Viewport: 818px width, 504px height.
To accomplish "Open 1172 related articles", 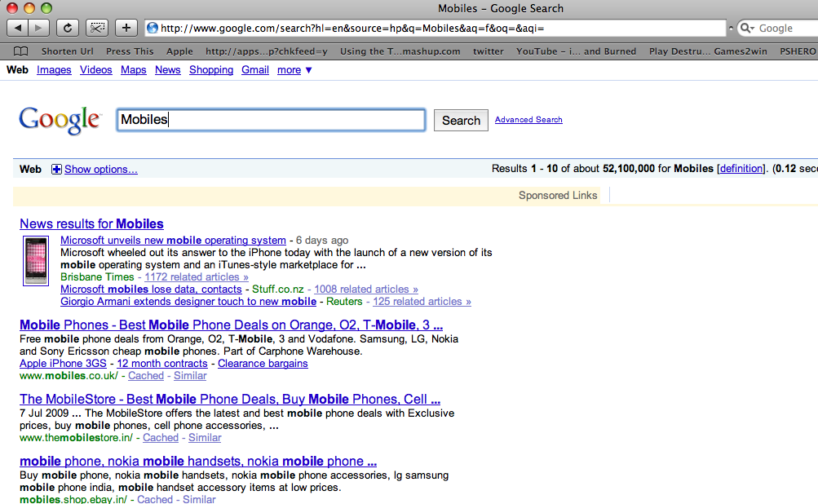I will point(197,277).
